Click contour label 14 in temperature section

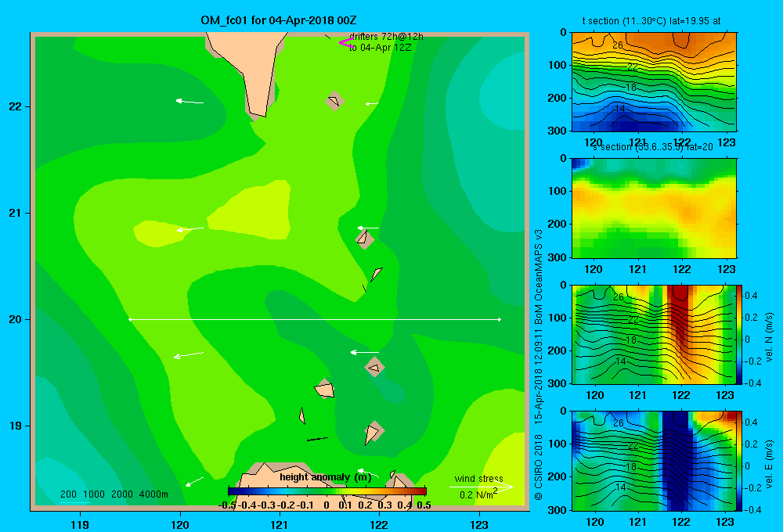coord(619,109)
